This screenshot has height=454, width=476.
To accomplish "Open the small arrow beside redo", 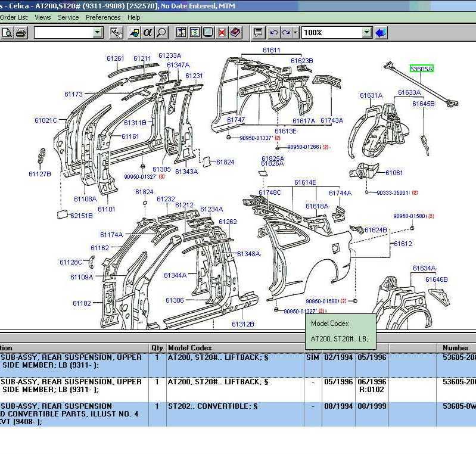I will 295,33.
